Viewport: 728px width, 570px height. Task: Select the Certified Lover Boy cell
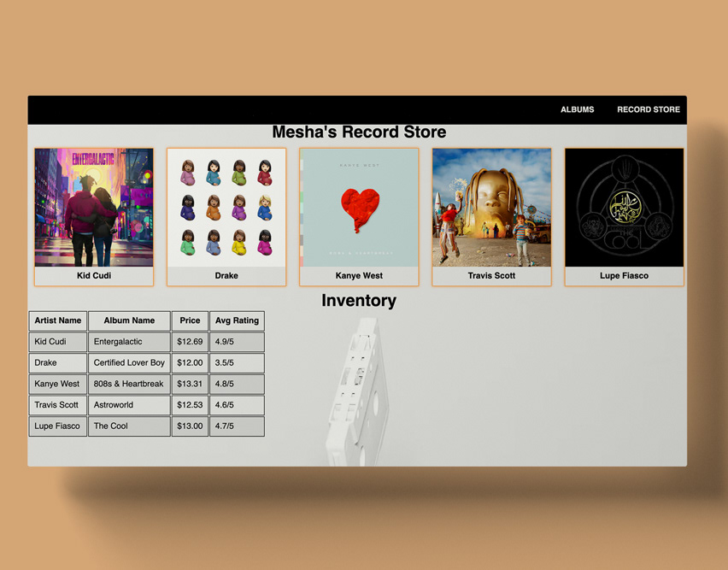(x=129, y=363)
